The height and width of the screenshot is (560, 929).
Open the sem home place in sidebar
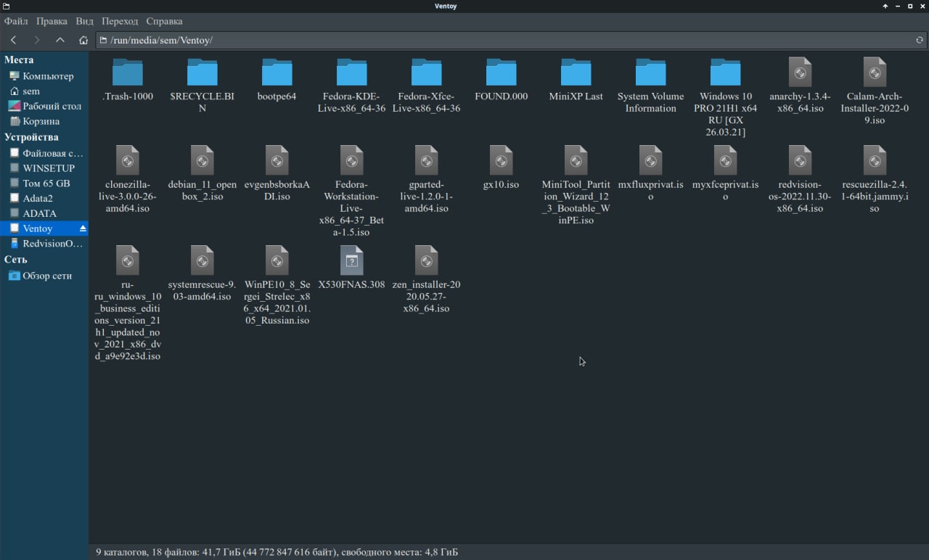pos(44,91)
